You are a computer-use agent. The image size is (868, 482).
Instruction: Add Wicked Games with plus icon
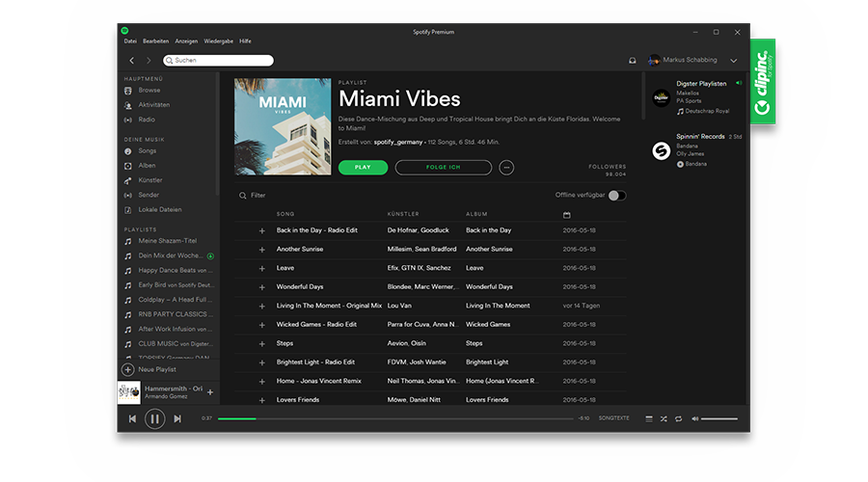coord(261,325)
